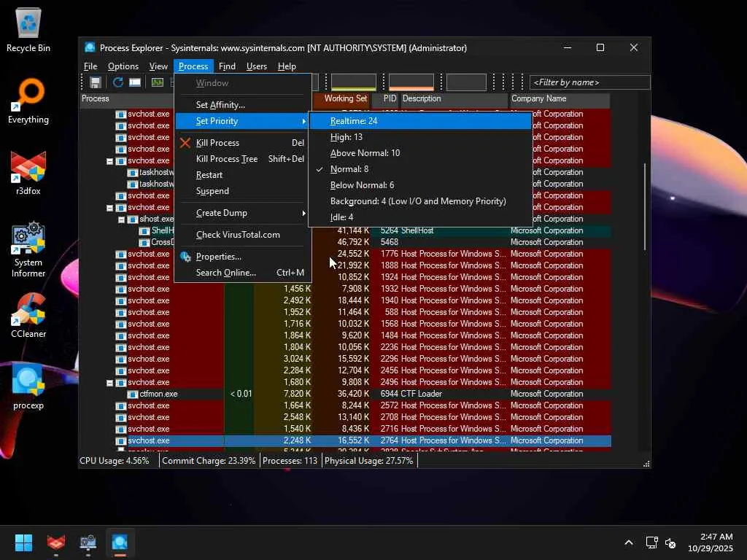The image size is (747, 560).
Task: Set priority to Realtime: 24
Action: click(x=420, y=121)
